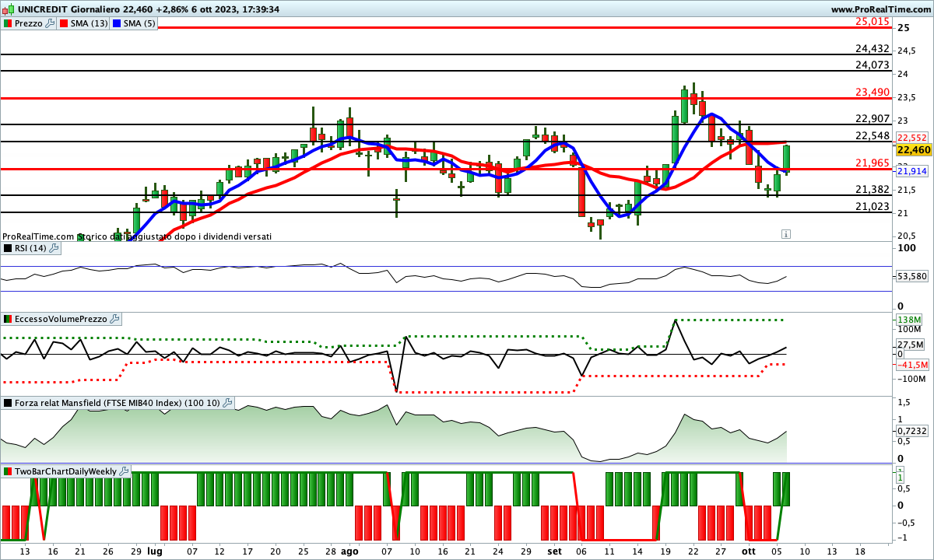Click the red SMA (13) color swatch
Image resolution: width=934 pixels, height=560 pixels.
64,23
